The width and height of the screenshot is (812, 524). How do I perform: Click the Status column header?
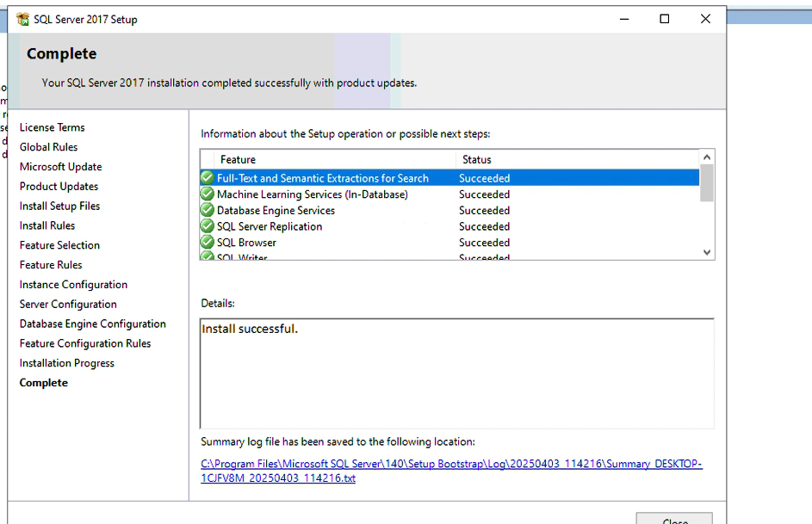pos(578,159)
